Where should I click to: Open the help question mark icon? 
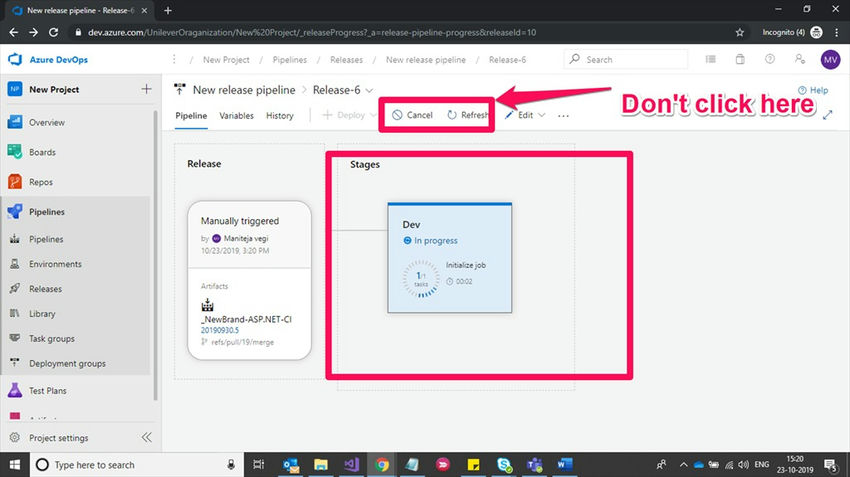770,59
